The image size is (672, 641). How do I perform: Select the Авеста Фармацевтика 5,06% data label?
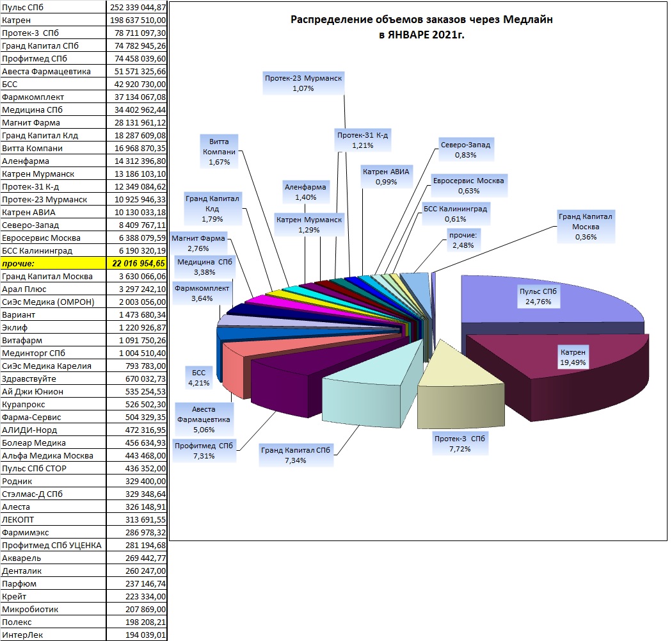click(204, 420)
